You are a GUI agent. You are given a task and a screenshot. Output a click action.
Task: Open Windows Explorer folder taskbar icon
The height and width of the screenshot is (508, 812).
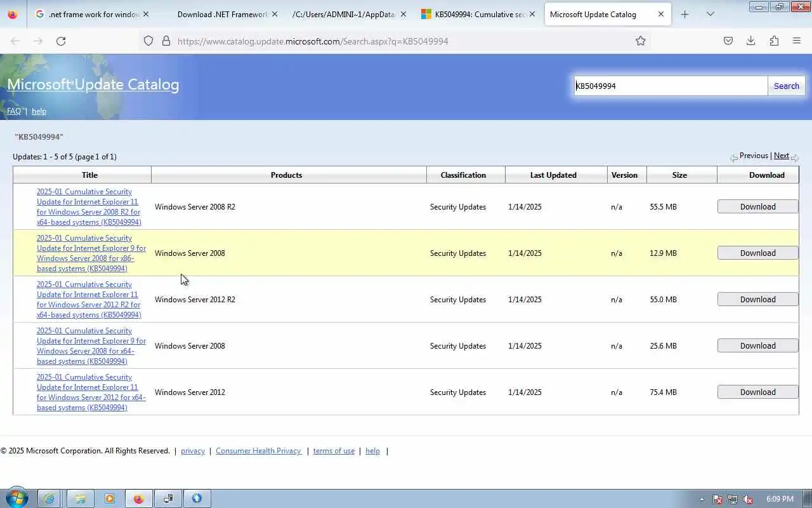point(81,498)
